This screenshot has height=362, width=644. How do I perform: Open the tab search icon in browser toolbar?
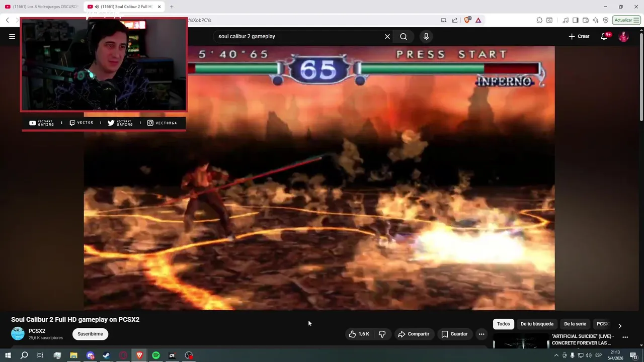(549, 20)
